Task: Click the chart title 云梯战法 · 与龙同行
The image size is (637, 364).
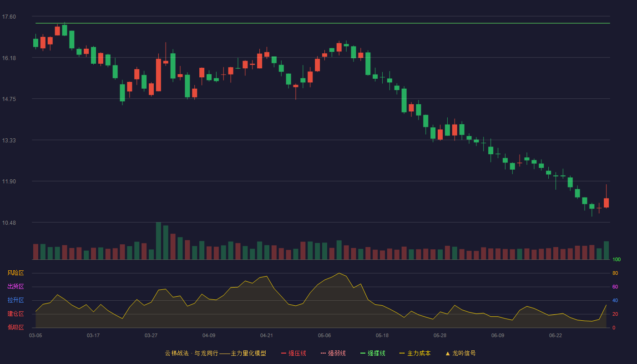Action: click(192, 353)
